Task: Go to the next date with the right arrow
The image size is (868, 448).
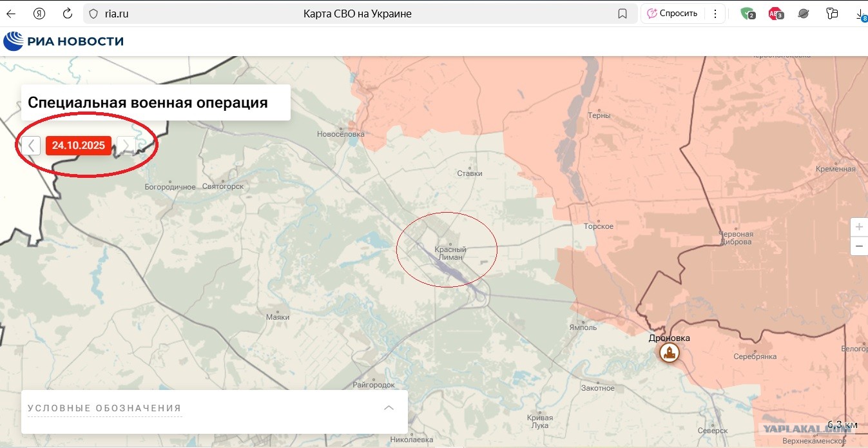Action: click(x=126, y=145)
